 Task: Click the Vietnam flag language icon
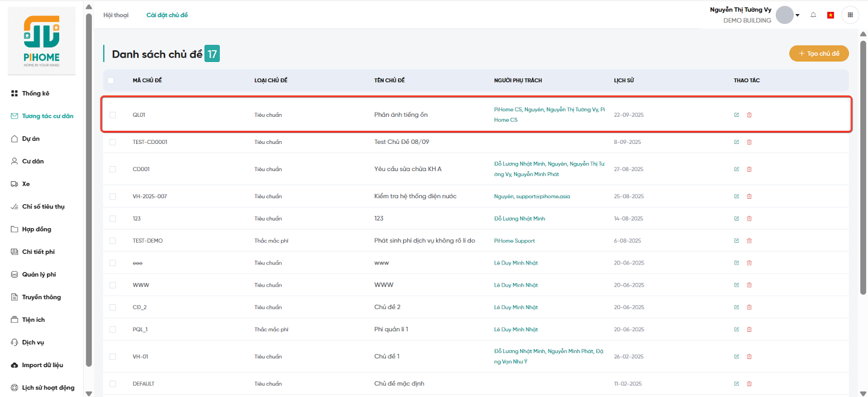[830, 15]
